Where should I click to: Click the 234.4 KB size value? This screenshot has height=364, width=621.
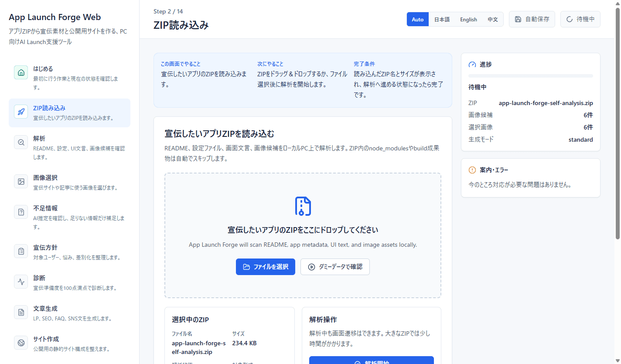(x=244, y=343)
